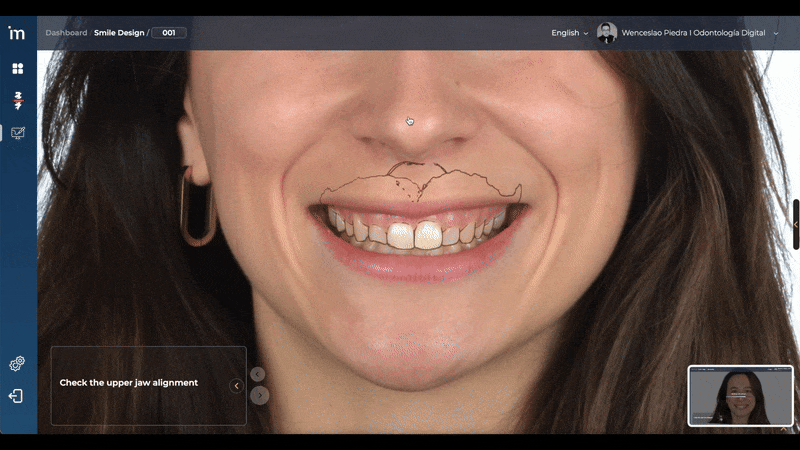The width and height of the screenshot is (800, 450).
Task: Click Wenceslao Piedra account name
Action: coord(693,33)
